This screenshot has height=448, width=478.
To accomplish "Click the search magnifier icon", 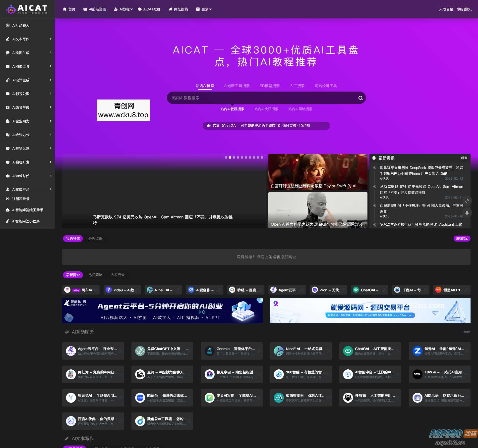I will (360, 98).
